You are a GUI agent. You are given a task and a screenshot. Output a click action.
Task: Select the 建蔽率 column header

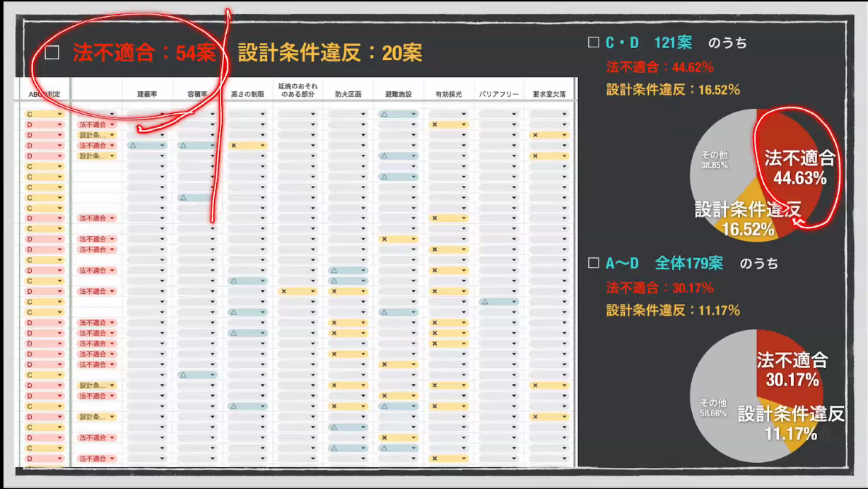[x=147, y=93]
